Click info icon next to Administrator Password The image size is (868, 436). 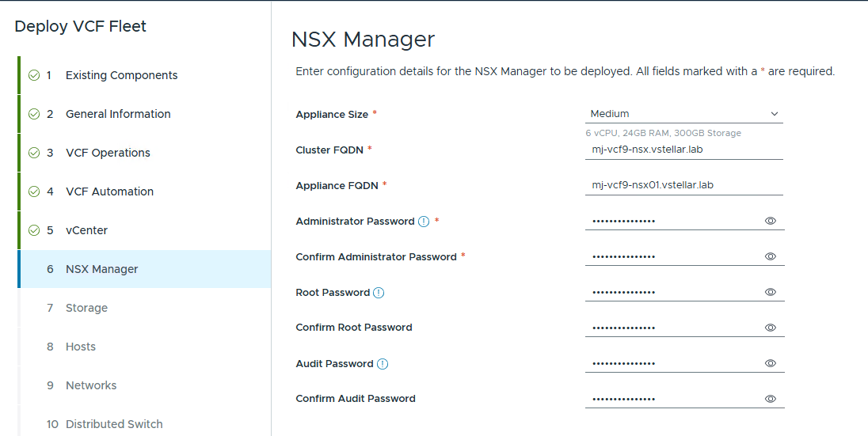424,222
